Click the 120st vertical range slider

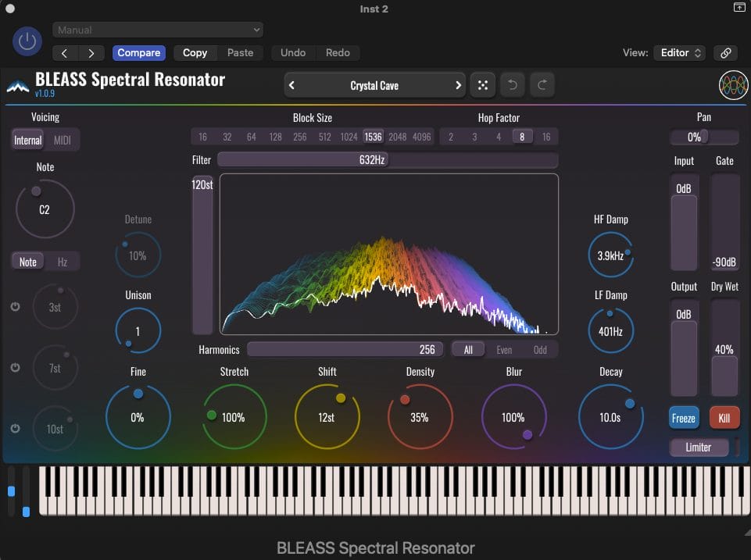pos(202,255)
